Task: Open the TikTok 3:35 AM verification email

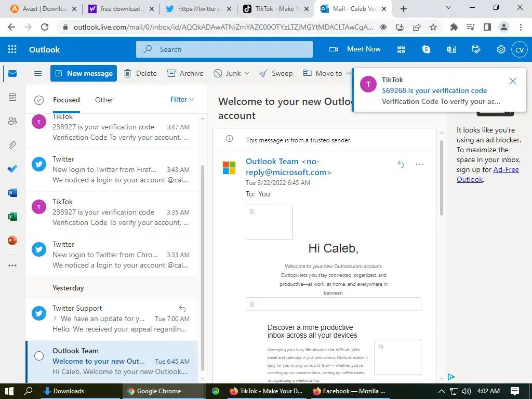Action: tap(112, 212)
